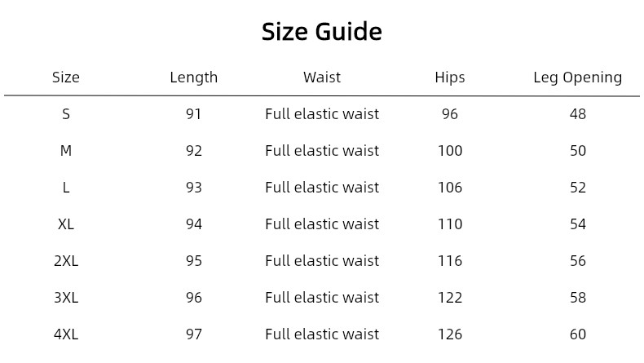644x363 pixels.
Task: Click leg opening value 52
Action: [x=577, y=188]
